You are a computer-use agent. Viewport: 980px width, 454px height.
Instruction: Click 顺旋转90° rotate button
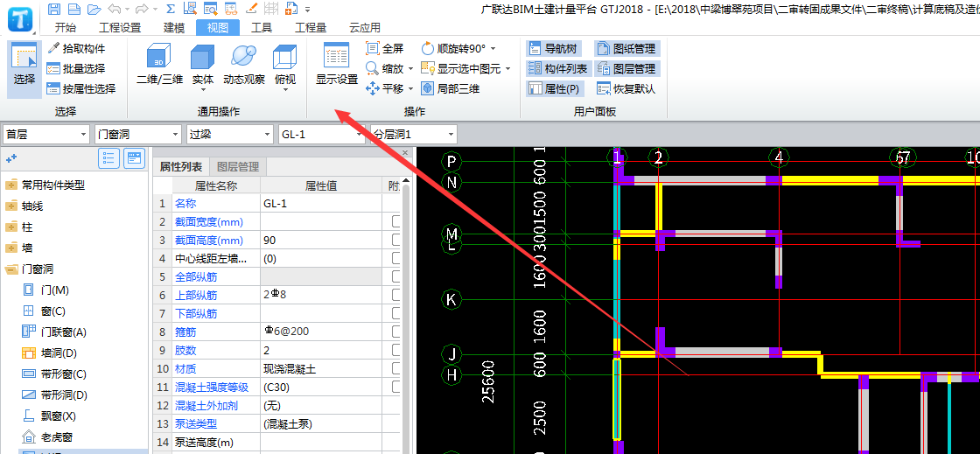(454, 49)
